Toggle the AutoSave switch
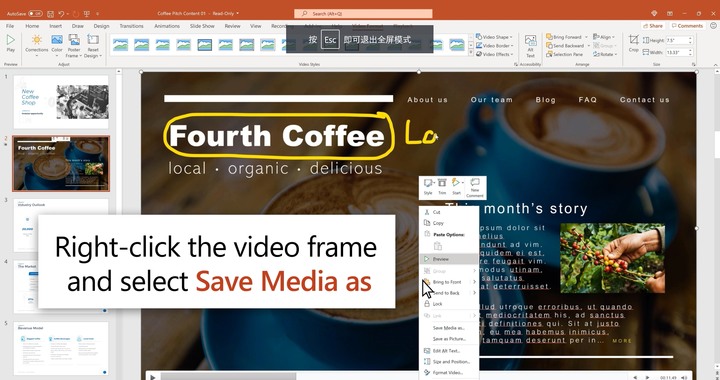This screenshot has width=720, height=380. pyautogui.click(x=35, y=14)
